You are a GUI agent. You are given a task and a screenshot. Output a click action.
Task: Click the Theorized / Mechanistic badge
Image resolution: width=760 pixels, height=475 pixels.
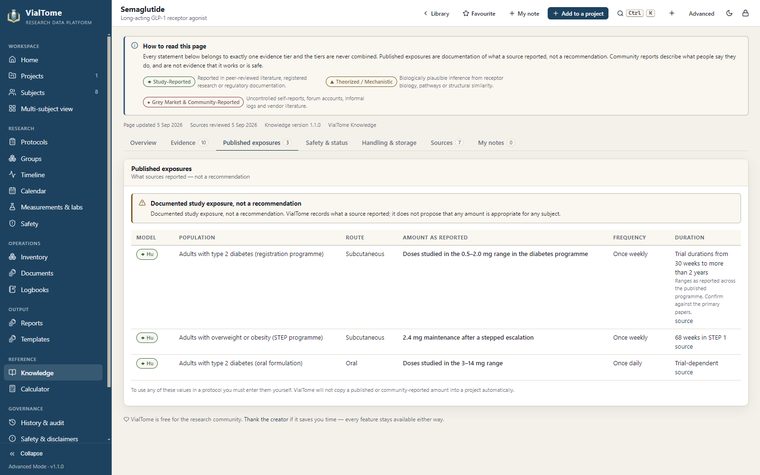click(x=361, y=82)
